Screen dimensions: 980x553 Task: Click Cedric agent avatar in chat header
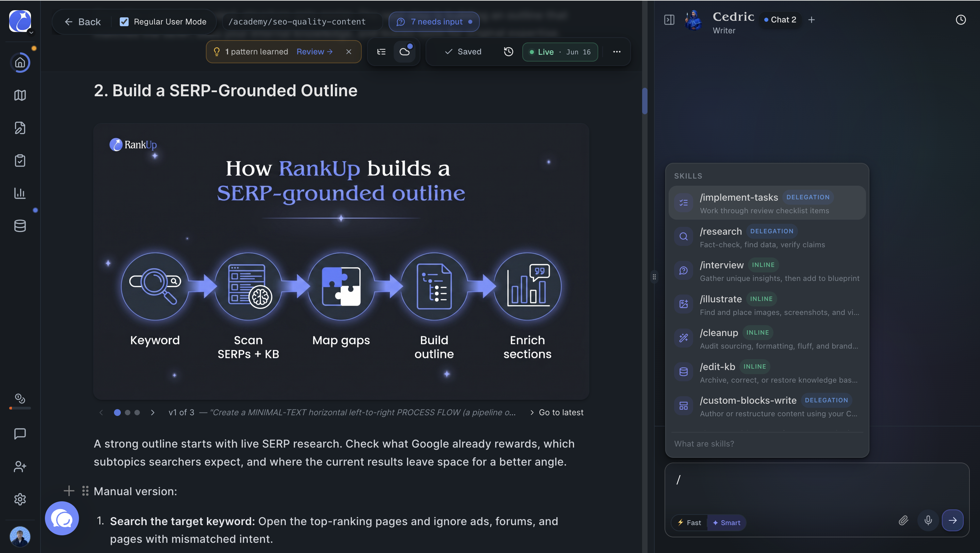(693, 20)
